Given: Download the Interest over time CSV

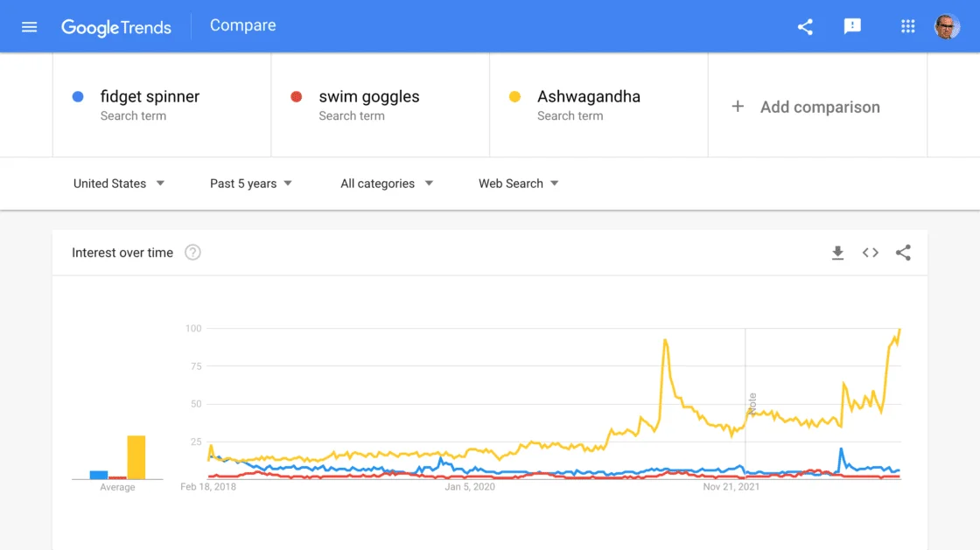Looking at the screenshot, I should click(x=837, y=253).
